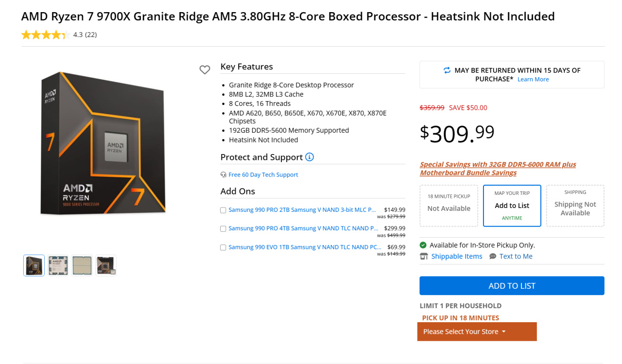
Task: Select the 18 Minute Pickup option
Action: (x=449, y=206)
